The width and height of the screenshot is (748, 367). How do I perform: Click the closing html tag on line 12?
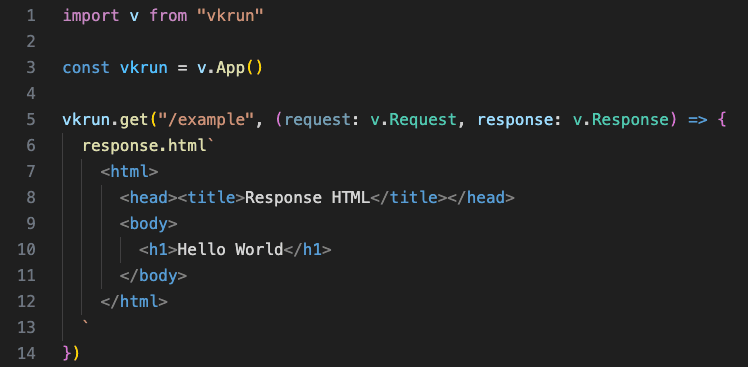(x=134, y=301)
